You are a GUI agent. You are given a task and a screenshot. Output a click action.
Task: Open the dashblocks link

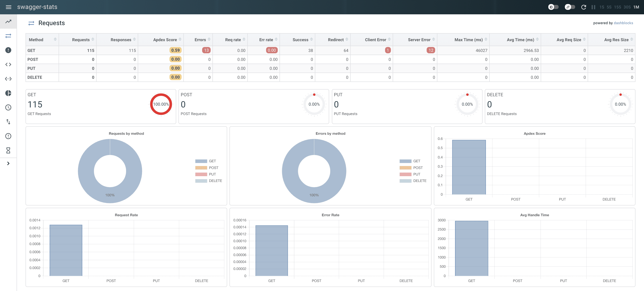click(623, 23)
